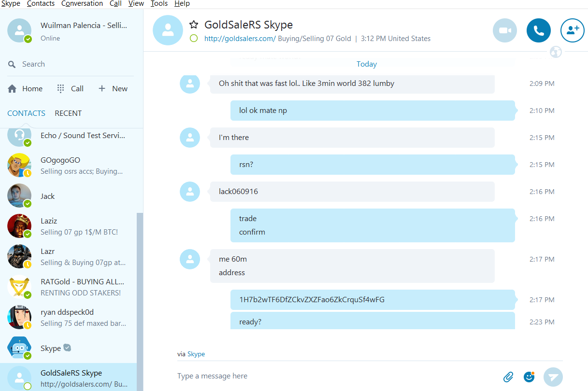Click sender avatar beside 'me 60m'
Viewport: 588px width, 391px height.
(190, 259)
